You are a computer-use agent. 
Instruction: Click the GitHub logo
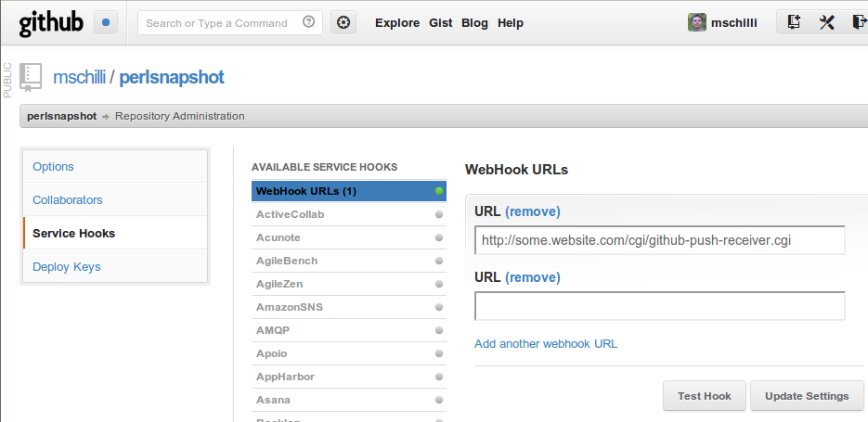[x=51, y=23]
